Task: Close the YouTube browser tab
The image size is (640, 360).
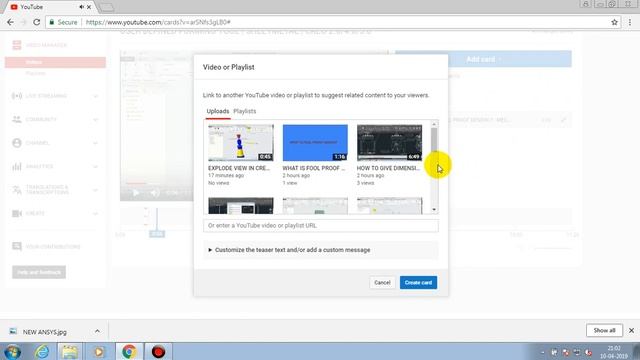Action: pyautogui.click(x=89, y=7)
